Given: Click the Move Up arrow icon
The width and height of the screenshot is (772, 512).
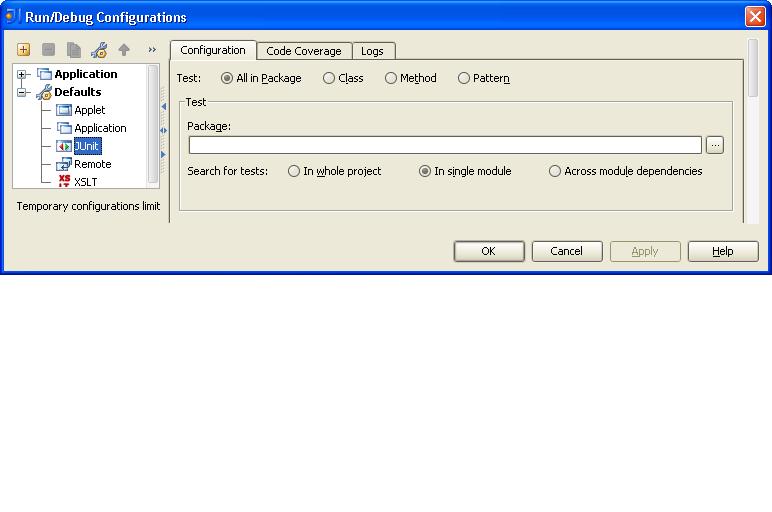Looking at the screenshot, I should [124, 50].
